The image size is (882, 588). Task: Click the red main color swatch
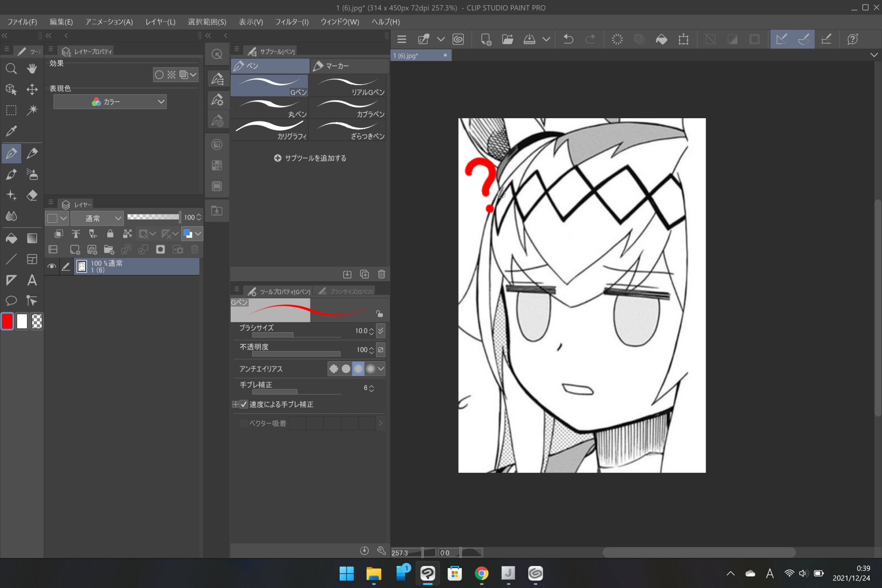point(7,321)
